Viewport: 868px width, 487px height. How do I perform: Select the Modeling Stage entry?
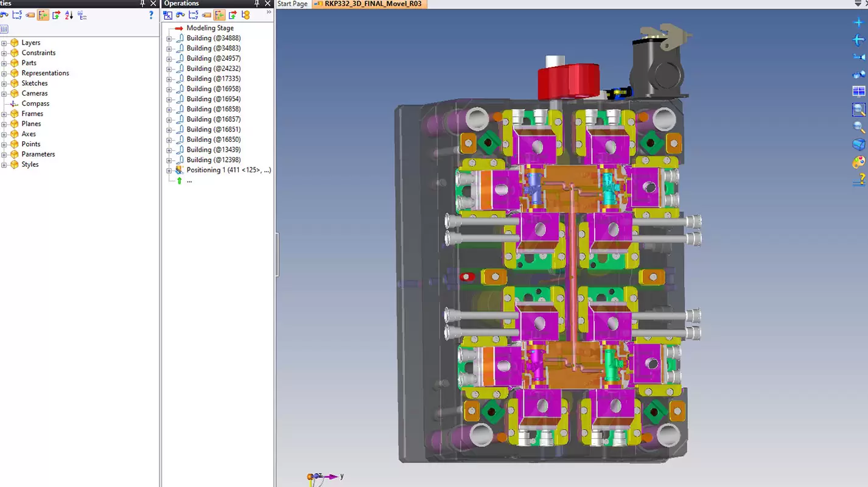coord(209,28)
